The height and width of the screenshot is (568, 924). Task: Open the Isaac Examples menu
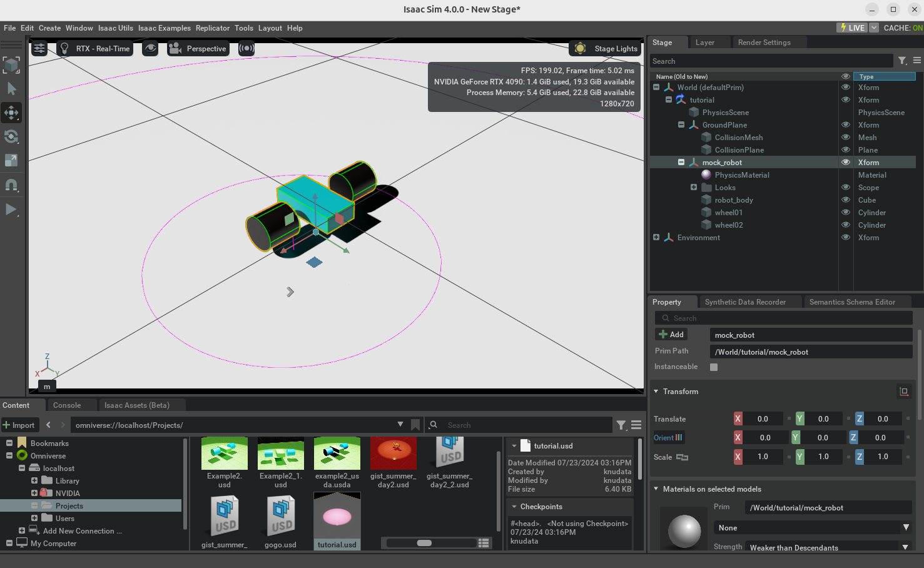[165, 28]
